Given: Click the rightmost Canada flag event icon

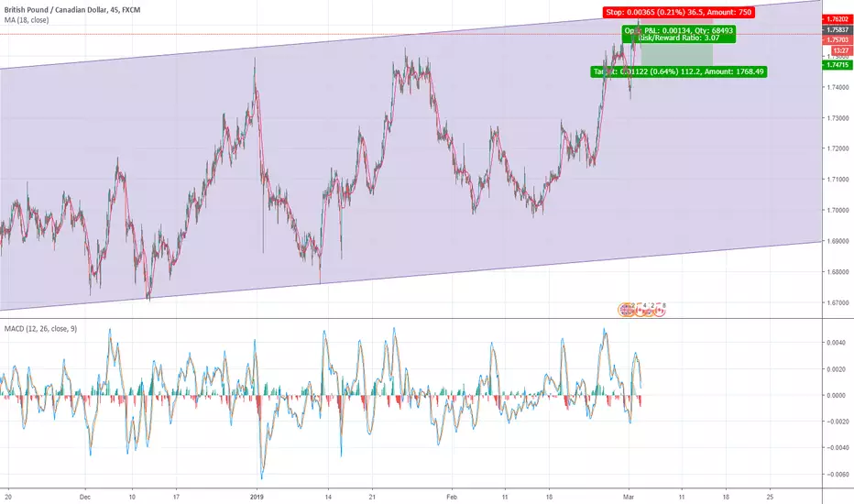Looking at the screenshot, I should (x=659, y=311).
